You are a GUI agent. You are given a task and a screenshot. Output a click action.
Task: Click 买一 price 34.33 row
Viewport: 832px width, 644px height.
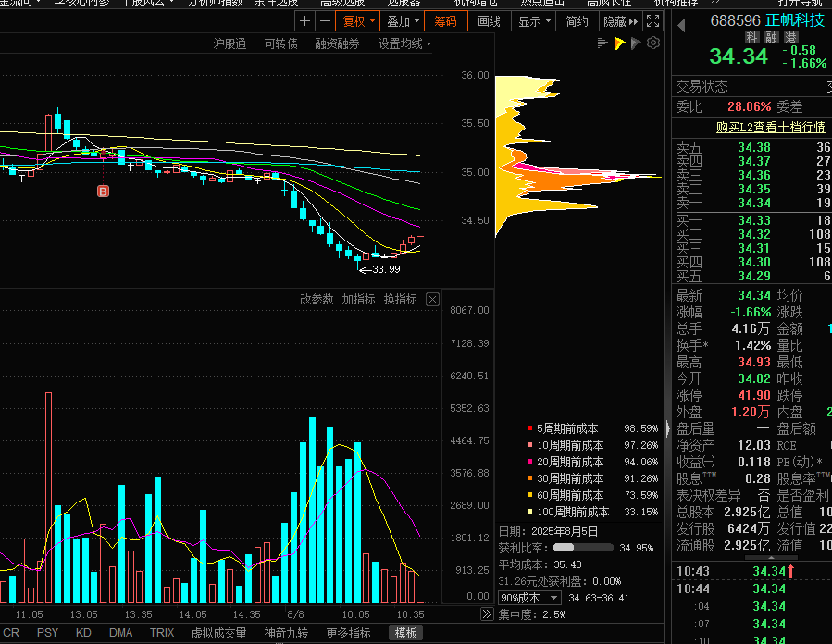click(x=753, y=220)
